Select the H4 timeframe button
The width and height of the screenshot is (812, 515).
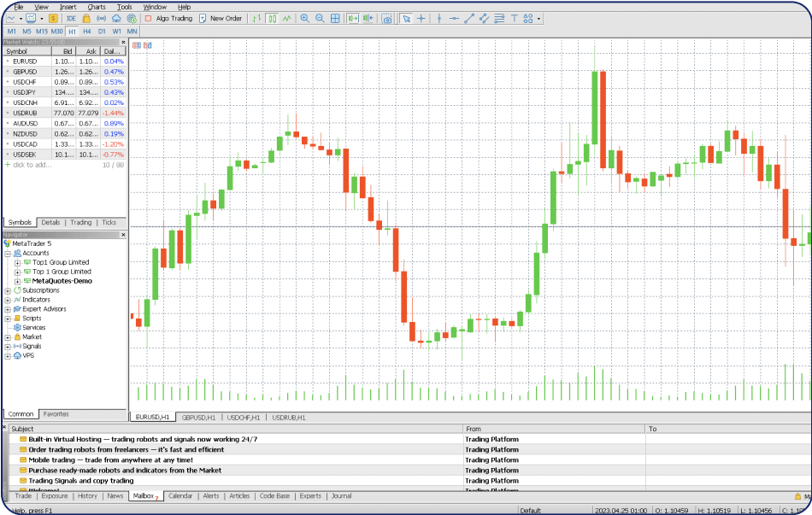87,31
